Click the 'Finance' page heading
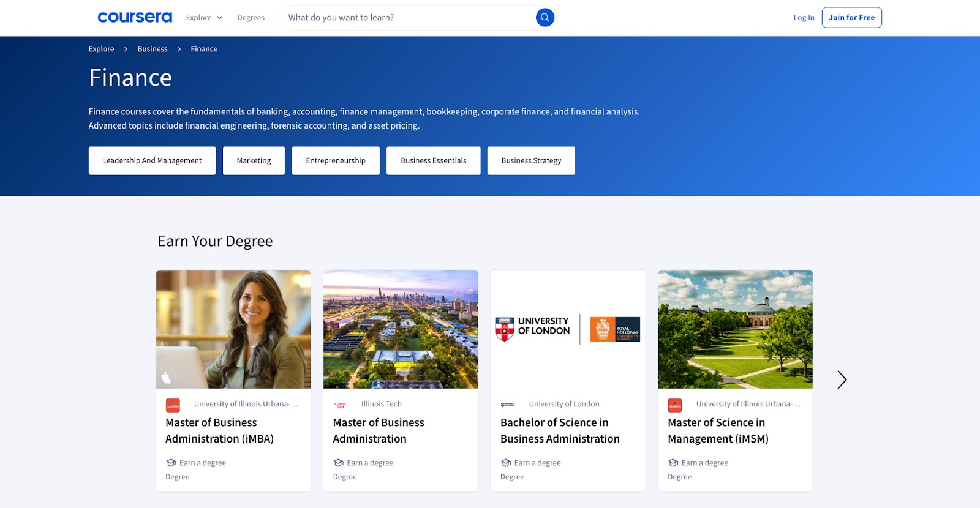Screen dimensions: 980x508 (130, 78)
